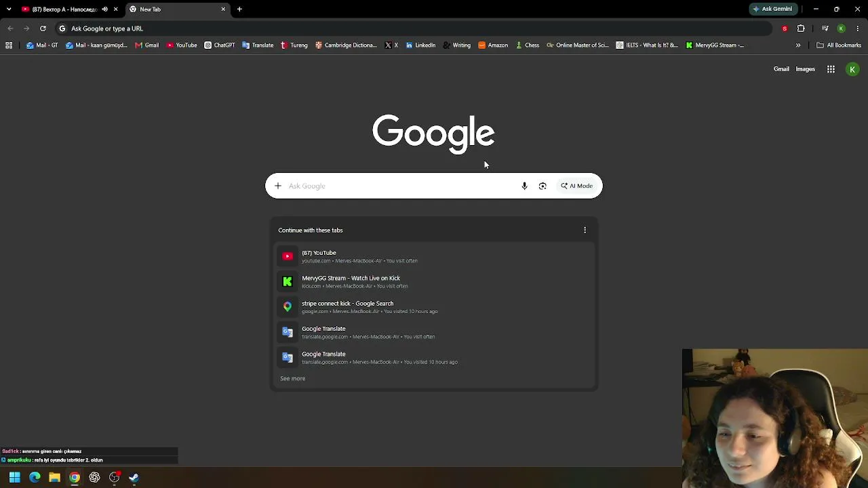Open OBS Studio from the taskbar
The height and width of the screenshot is (488, 868).
point(114,477)
